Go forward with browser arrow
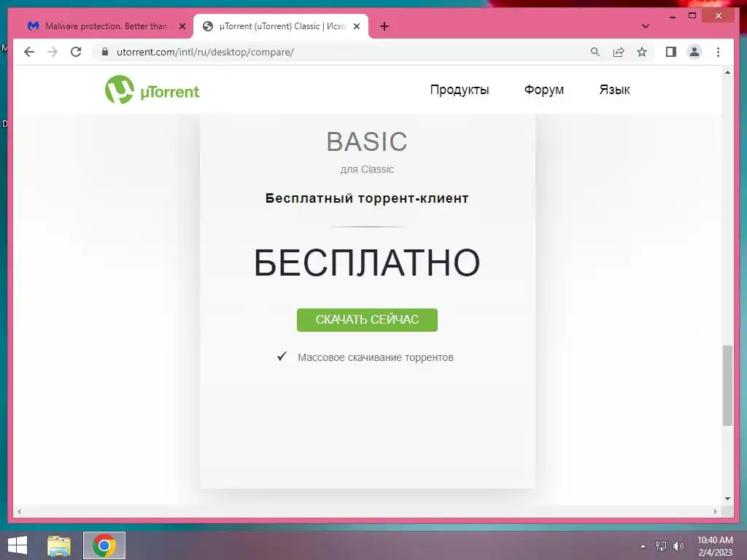The height and width of the screenshot is (560, 747). click(53, 52)
